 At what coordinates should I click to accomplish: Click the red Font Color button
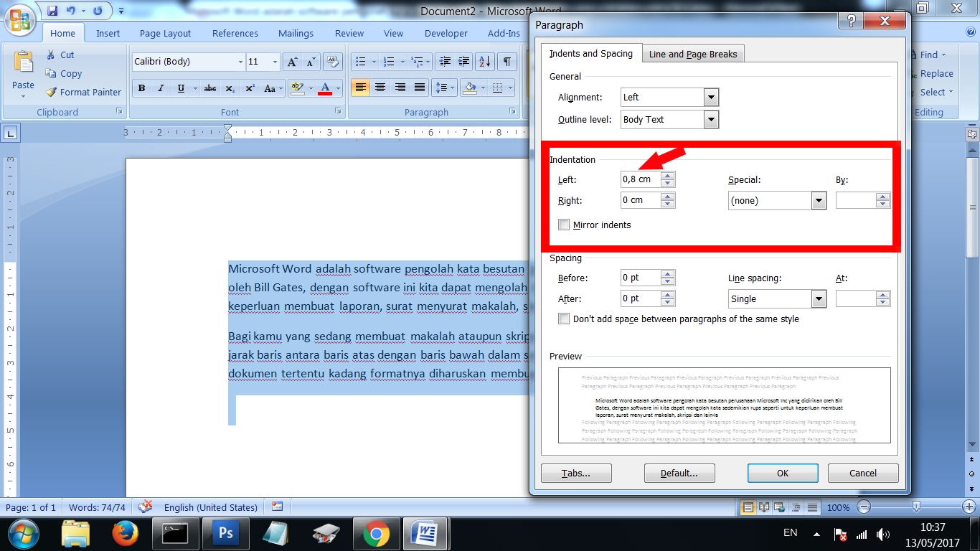[325, 88]
